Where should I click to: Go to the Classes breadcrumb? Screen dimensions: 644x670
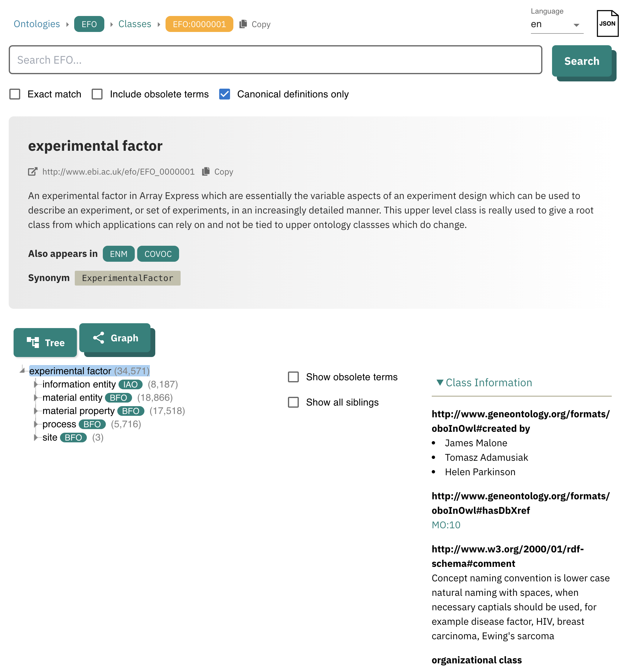pyautogui.click(x=135, y=24)
